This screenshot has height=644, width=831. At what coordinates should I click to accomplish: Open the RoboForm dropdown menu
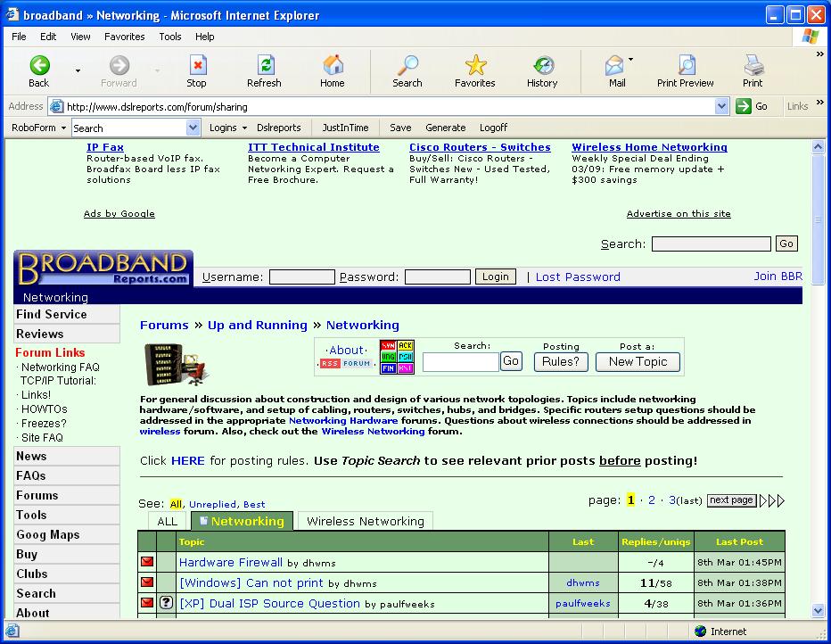(x=38, y=128)
